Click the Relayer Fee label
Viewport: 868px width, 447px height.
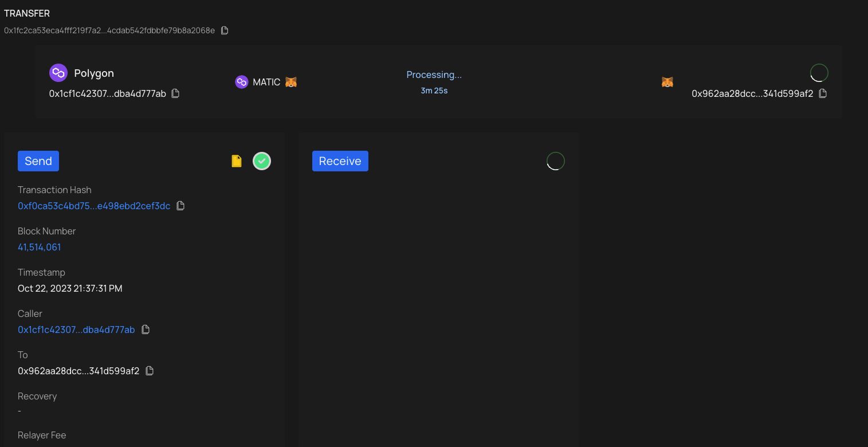click(42, 435)
